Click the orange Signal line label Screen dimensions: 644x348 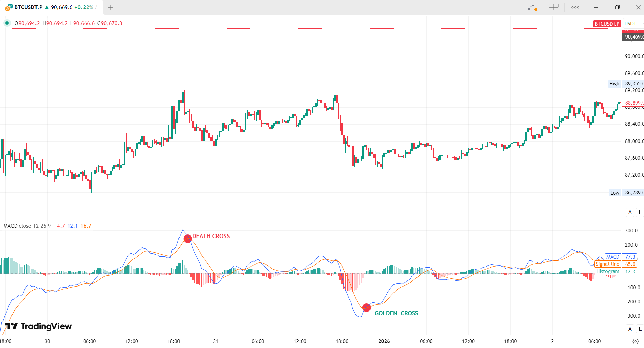[607, 264]
